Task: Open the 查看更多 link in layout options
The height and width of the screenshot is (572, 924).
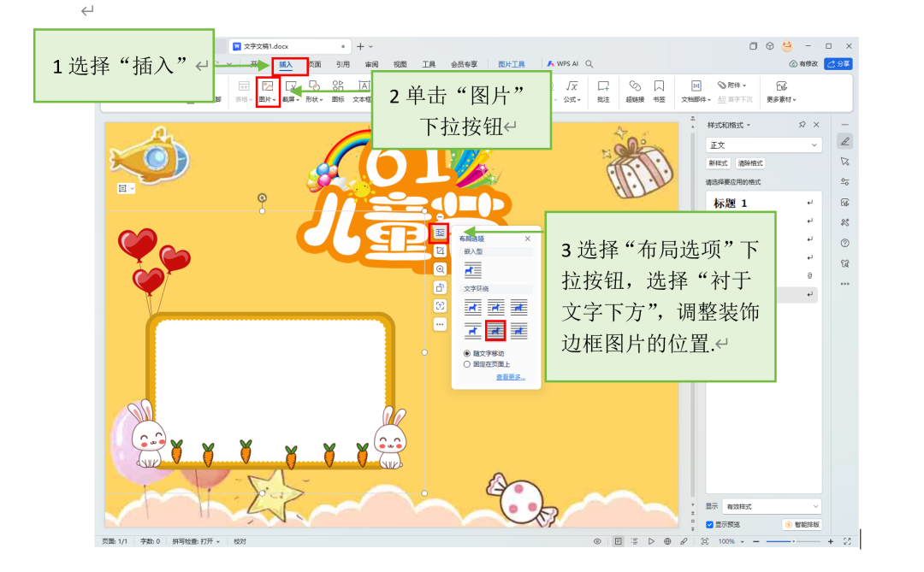Action: [510, 377]
